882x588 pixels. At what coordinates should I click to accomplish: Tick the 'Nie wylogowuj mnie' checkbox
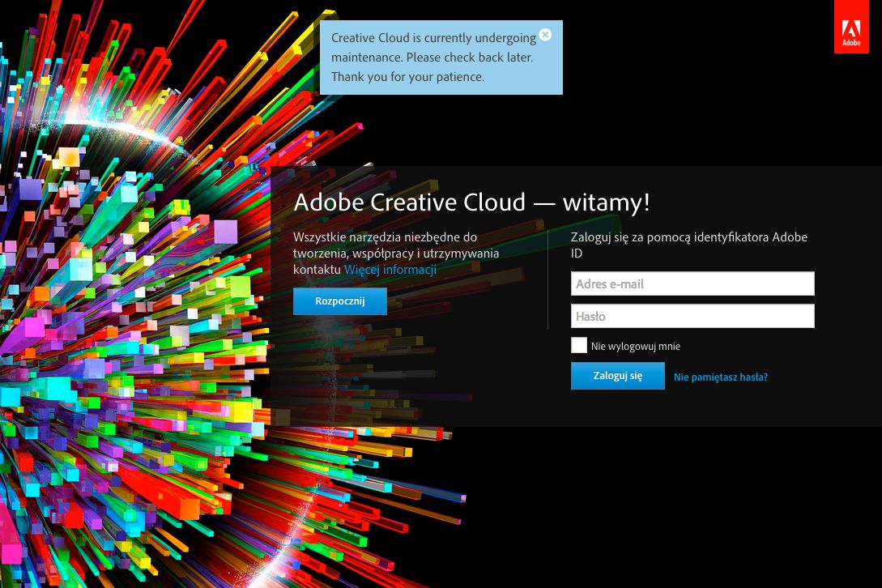[579, 345]
